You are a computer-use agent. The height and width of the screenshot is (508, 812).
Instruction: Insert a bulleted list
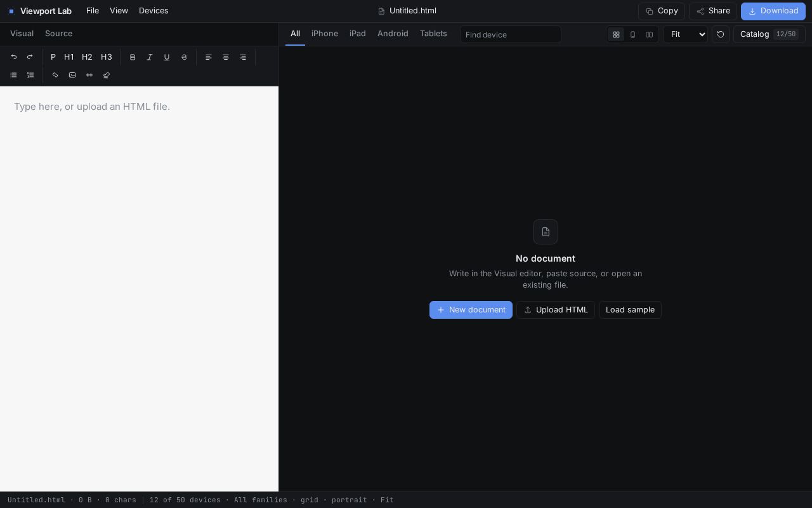13,75
